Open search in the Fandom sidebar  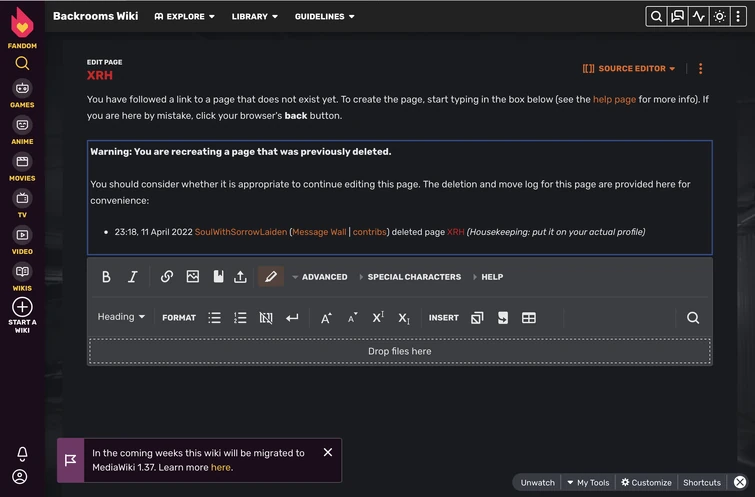[x=22, y=63]
